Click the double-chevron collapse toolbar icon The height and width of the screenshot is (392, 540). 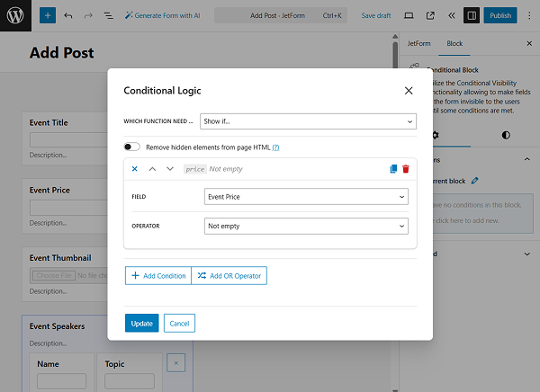coord(451,15)
